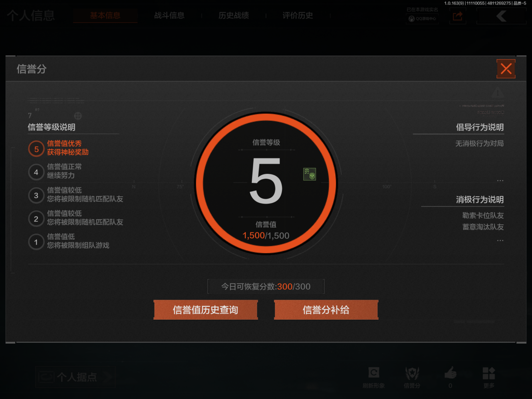This screenshot has width=532, height=399.
Task: Click the QQ penguin icon in QQ游戏中心
Action: pyautogui.click(x=411, y=19)
